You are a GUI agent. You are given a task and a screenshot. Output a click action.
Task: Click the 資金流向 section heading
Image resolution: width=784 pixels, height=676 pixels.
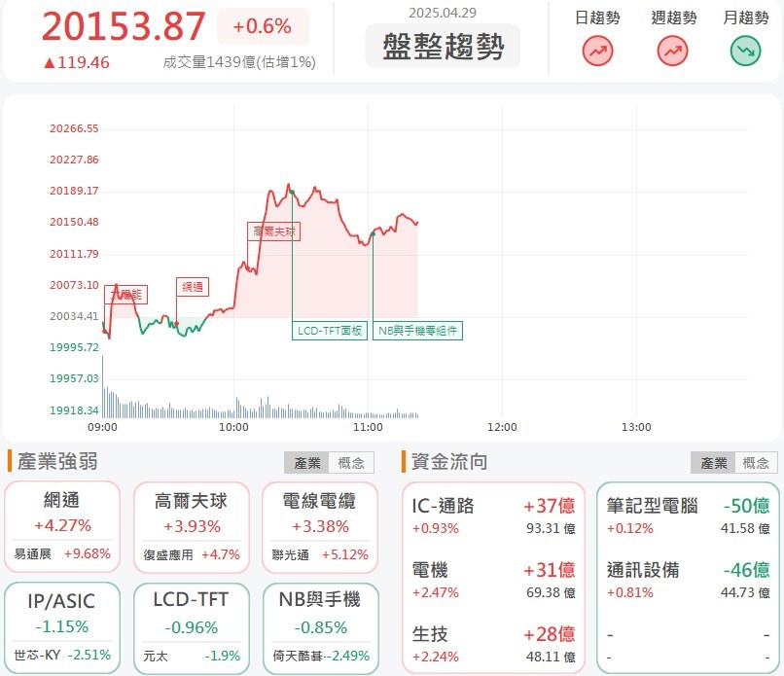coord(449,461)
